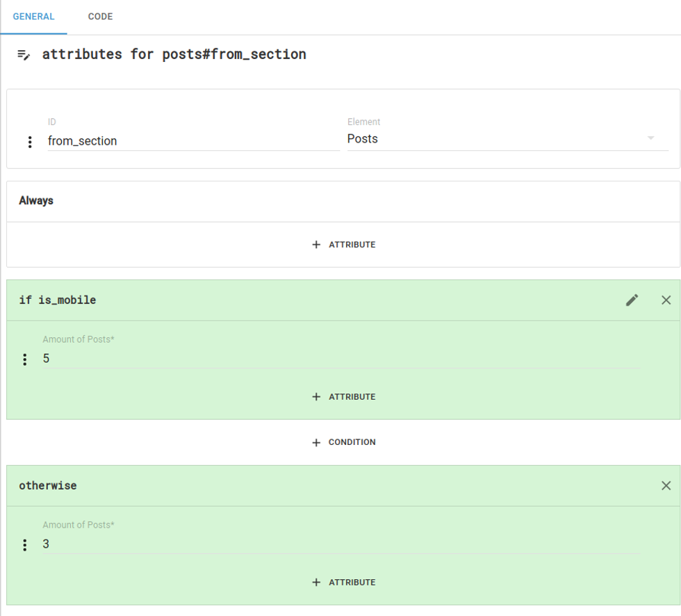Image resolution: width=681 pixels, height=616 pixels.
Task: Click the Amount of Posts field showing 3
Action: click(x=340, y=544)
